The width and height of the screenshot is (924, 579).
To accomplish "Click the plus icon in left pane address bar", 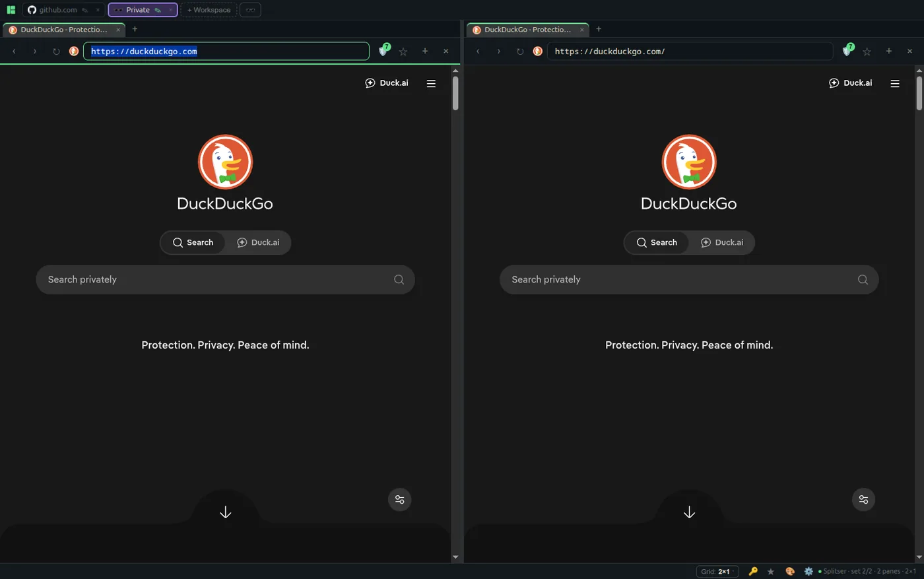I will [x=425, y=51].
